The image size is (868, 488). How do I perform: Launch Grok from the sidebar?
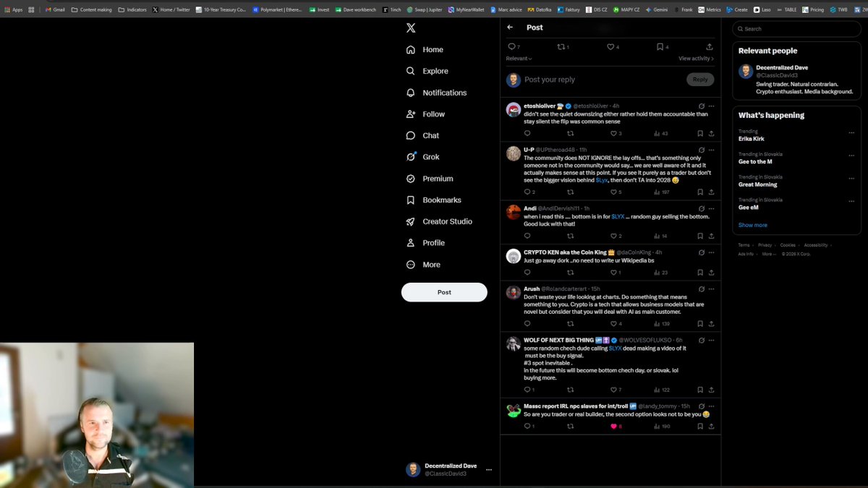(x=422, y=157)
